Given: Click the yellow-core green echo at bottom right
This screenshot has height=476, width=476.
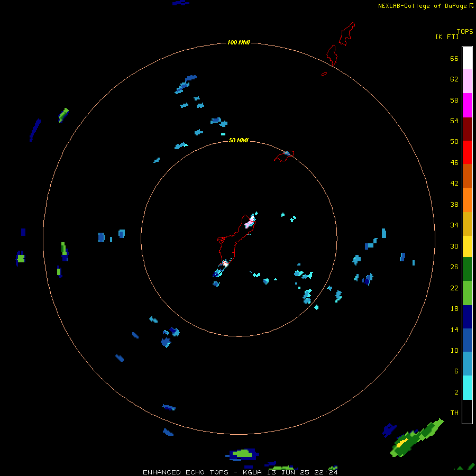Looking at the screenshot, I should tap(417, 438).
